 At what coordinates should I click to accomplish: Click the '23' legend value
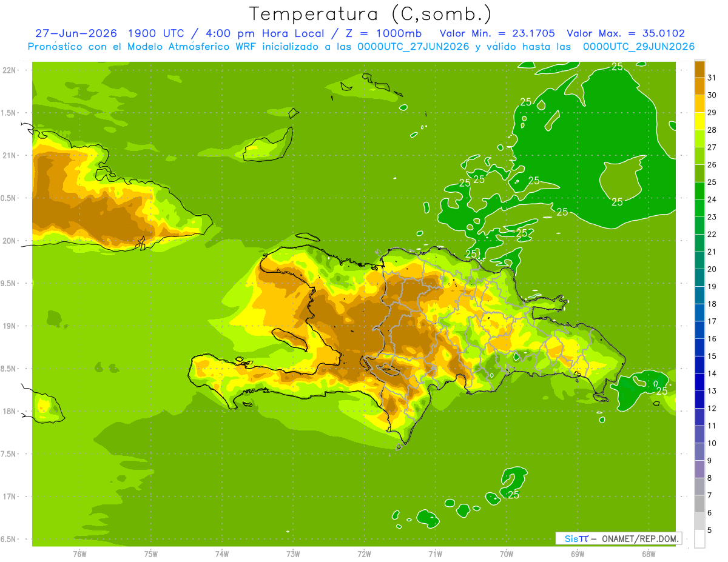coord(712,216)
